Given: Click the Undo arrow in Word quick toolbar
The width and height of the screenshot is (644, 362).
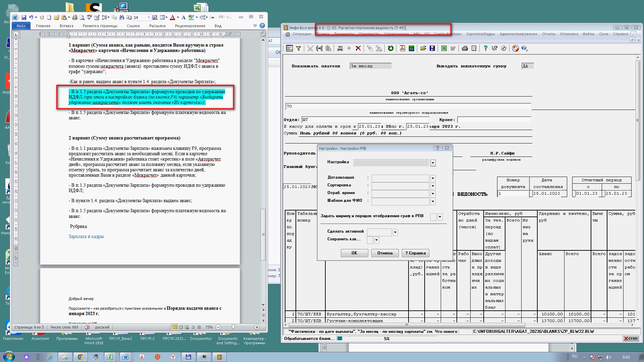Looking at the screenshot, I should click(31, 17).
